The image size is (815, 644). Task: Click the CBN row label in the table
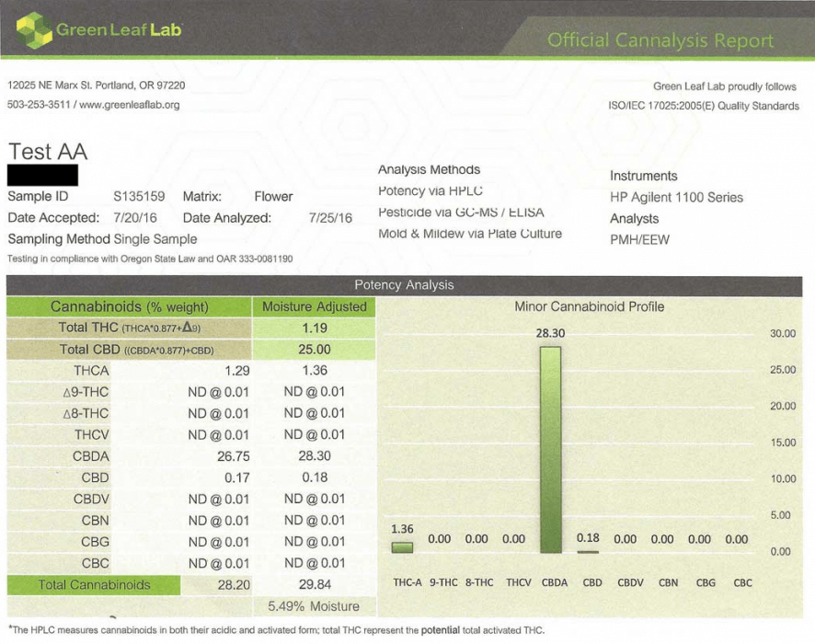[x=95, y=521]
